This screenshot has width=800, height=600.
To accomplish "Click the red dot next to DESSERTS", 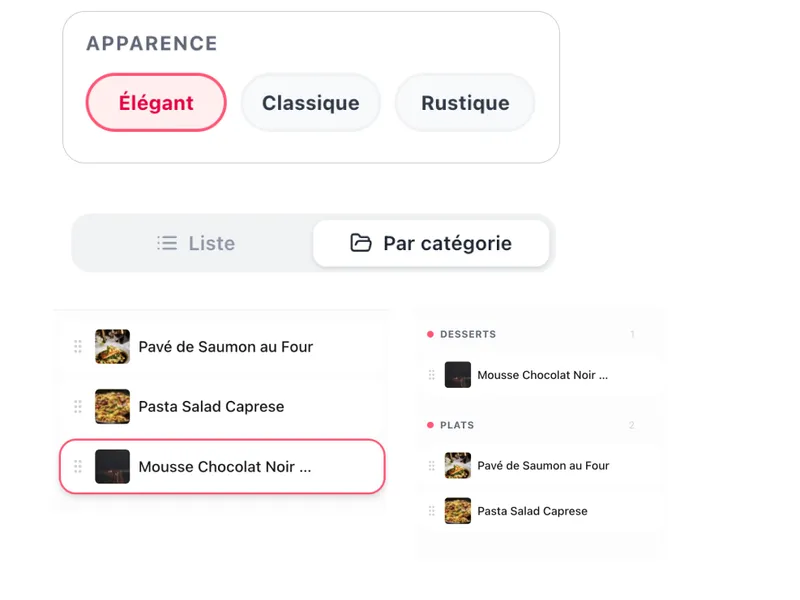I will coord(430,334).
